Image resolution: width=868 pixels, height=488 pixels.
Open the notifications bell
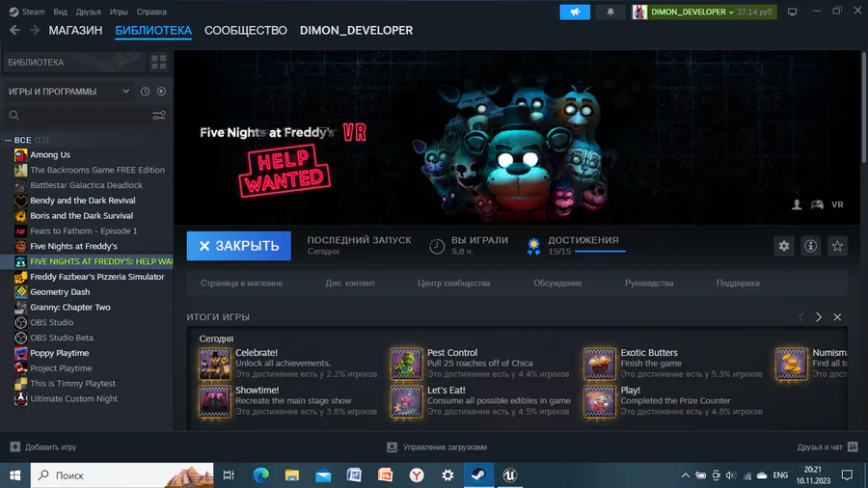click(x=610, y=12)
